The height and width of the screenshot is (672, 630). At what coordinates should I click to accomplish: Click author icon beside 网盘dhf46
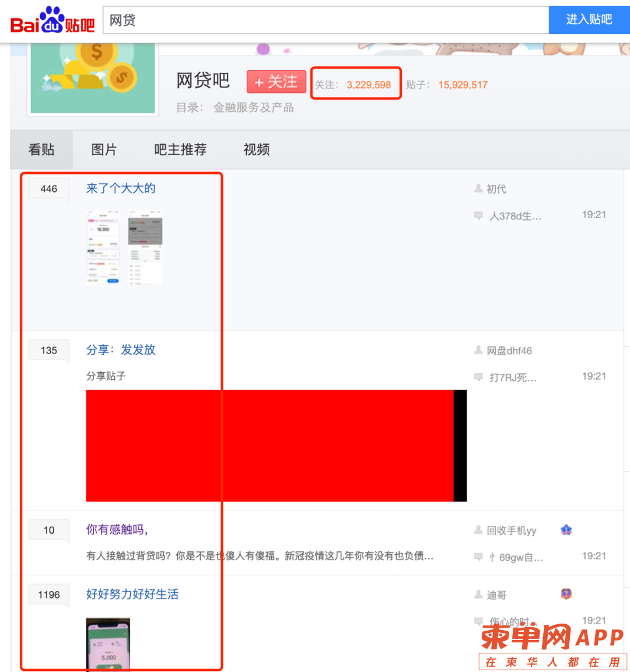pos(478,350)
